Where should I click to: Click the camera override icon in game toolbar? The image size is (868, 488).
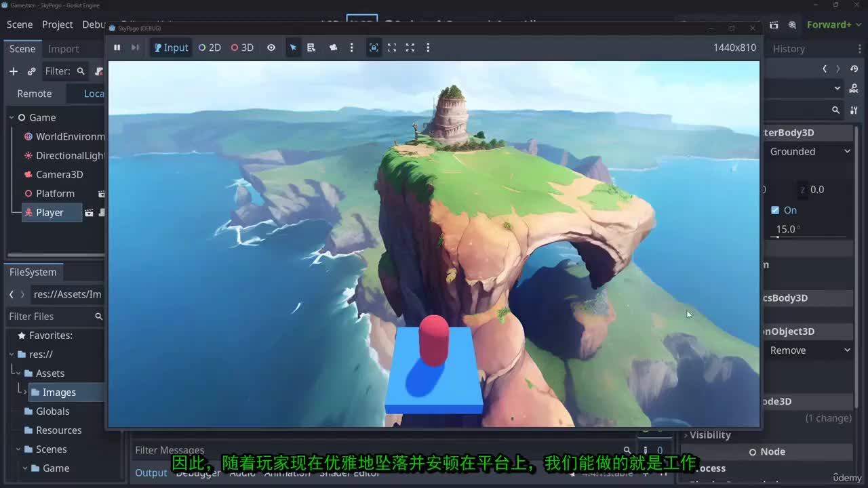pos(333,47)
